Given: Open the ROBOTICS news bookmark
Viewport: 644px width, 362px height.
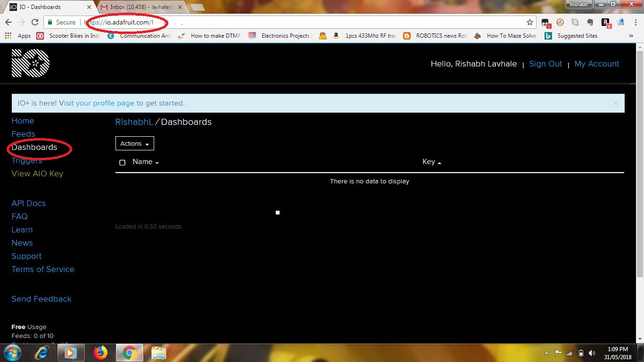Looking at the screenshot, I should click(x=435, y=36).
